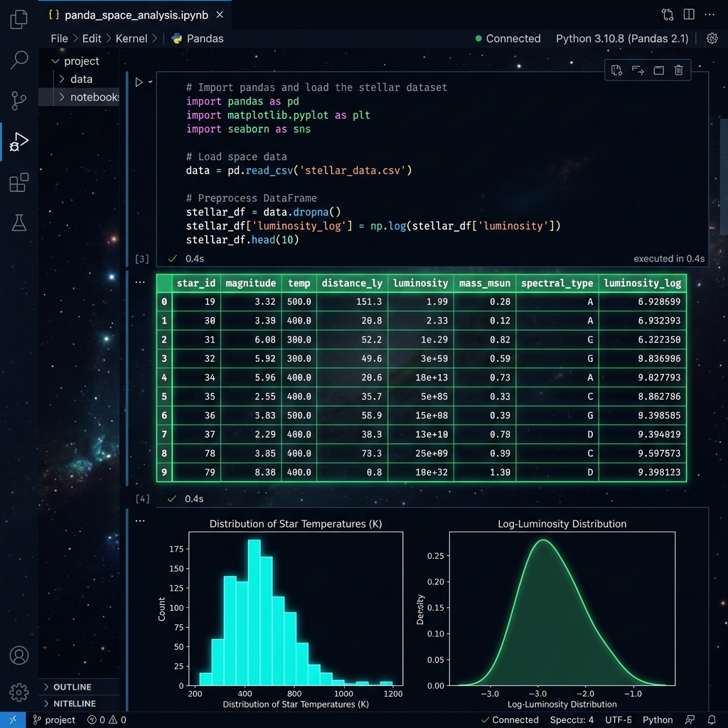Open notifications bell in status bar
The image size is (728, 728).
pyautogui.click(x=711, y=719)
